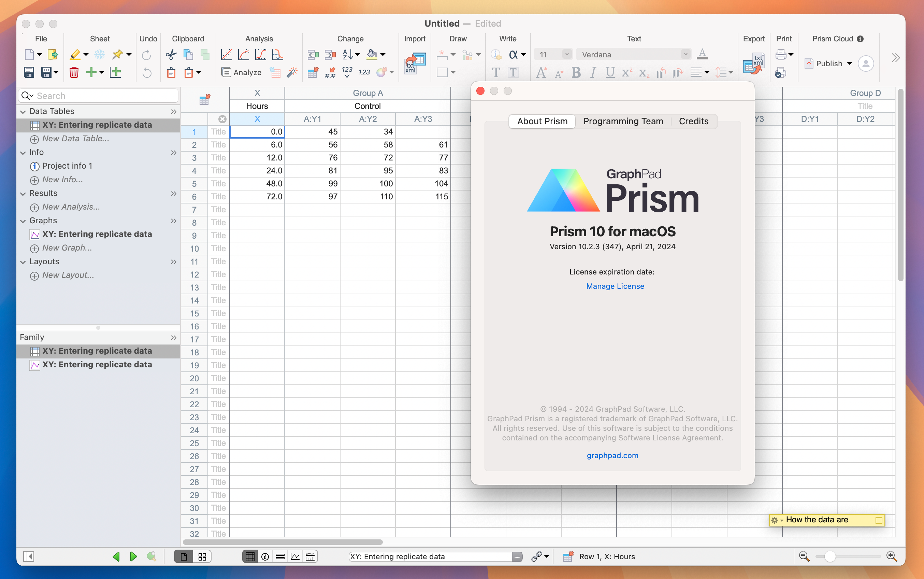Click the Subscript icon
This screenshot has height=579, width=924.
[x=644, y=72]
